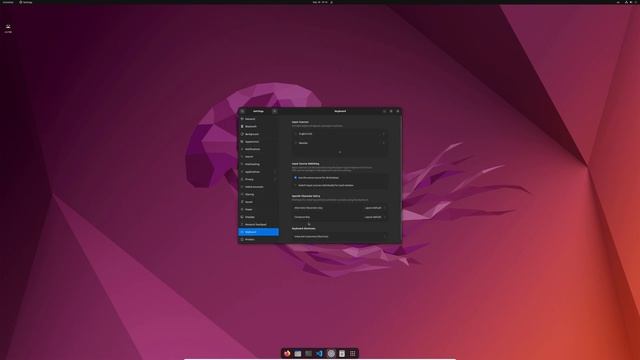Image resolution: width=640 pixels, height=360 pixels.
Task: Launch Visual Studio Code from the dock
Action: point(319,353)
